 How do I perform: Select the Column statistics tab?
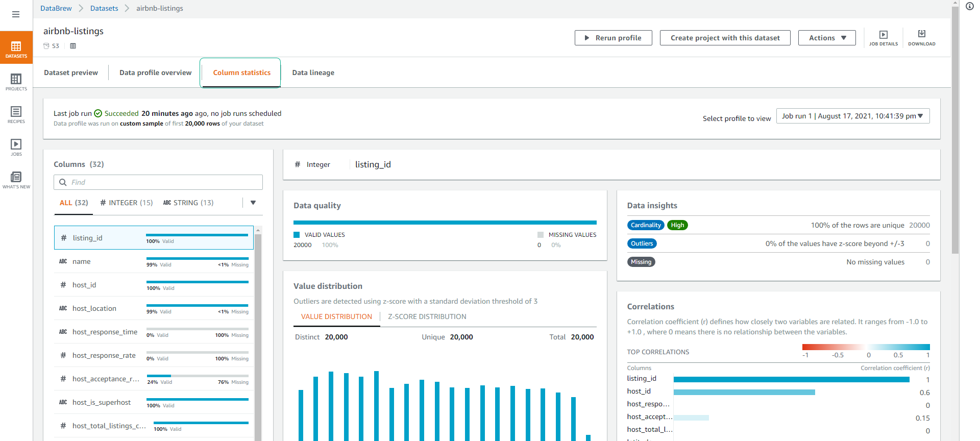241,72
